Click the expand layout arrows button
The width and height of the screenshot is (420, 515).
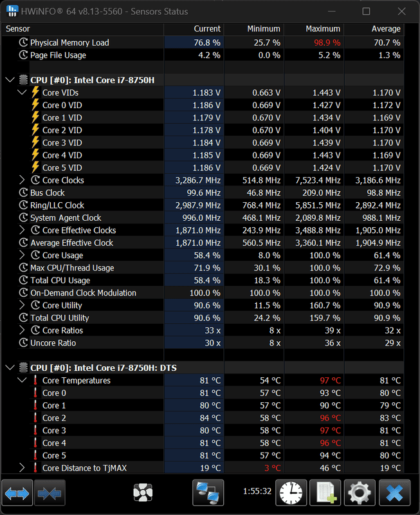[x=17, y=492]
